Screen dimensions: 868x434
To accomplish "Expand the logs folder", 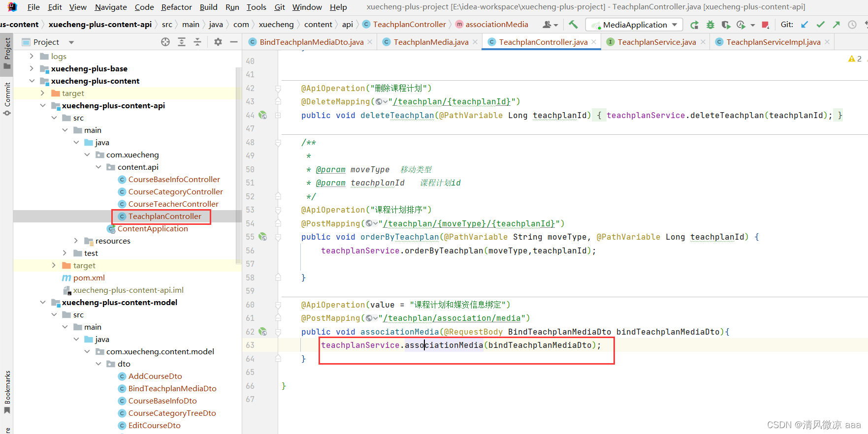I will [32, 56].
